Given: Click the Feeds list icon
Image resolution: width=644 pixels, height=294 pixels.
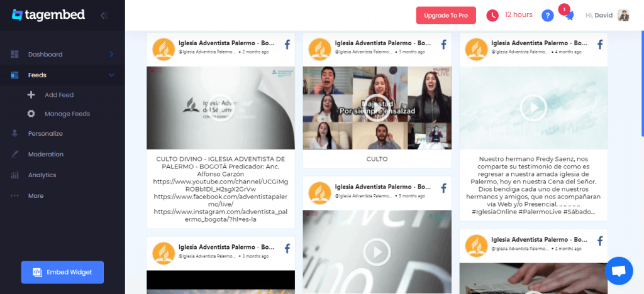Looking at the screenshot, I should coord(15,75).
